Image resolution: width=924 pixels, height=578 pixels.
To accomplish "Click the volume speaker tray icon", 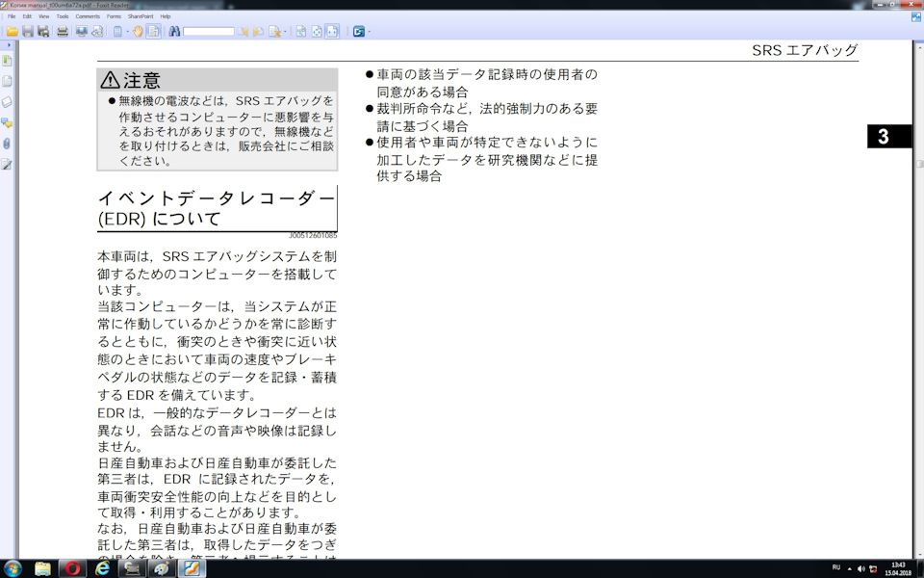I will (x=860, y=569).
